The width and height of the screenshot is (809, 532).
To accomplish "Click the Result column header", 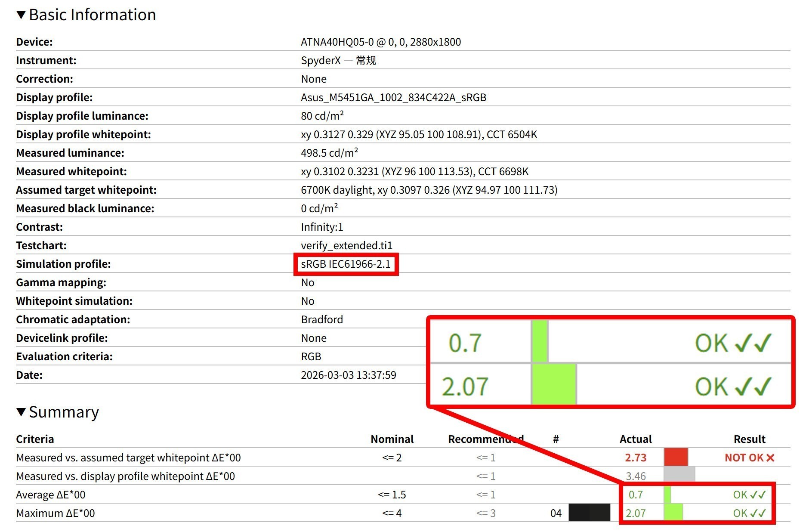I will [749, 439].
